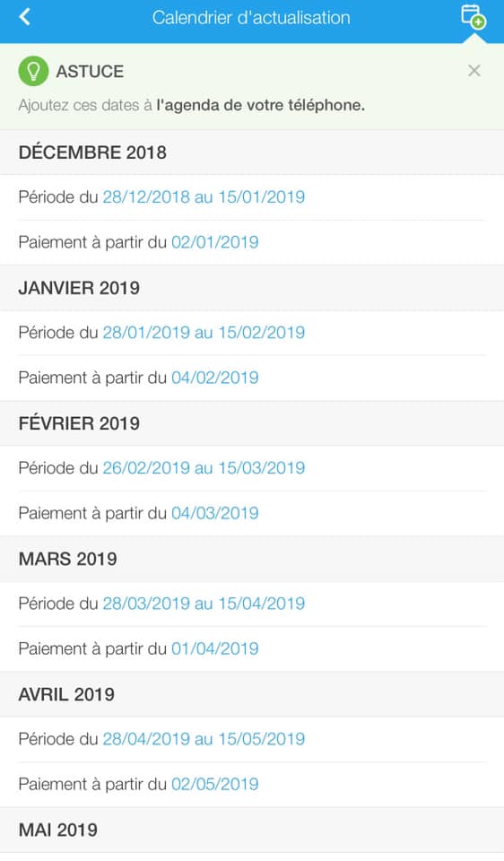The width and height of the screenshot is (504, 861).
Task: Tap the green lightbulb ASTUCE icon
Action: pyautogui.click(x=33, y=72)
